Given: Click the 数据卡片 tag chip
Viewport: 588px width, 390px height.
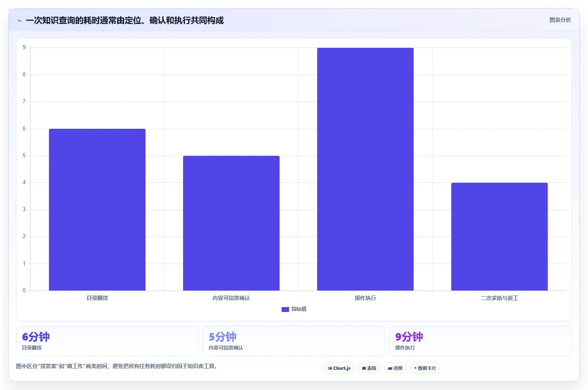Looking at the screenshot, I should click(425, 368).
